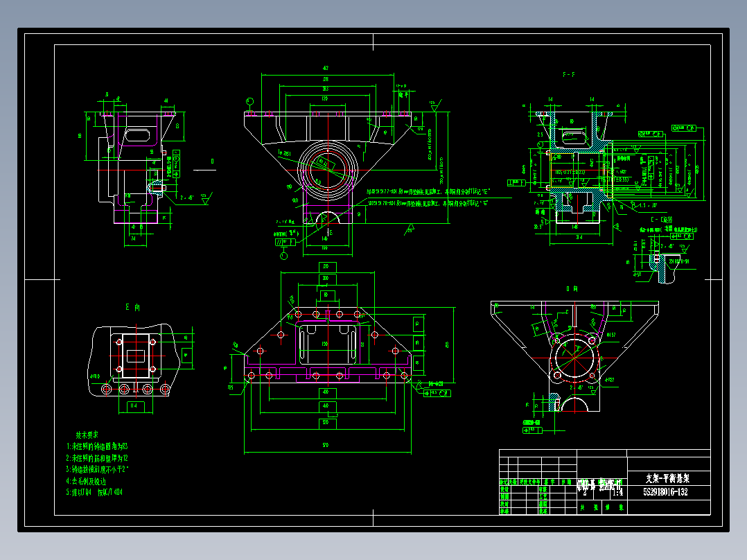The image size is (747, 560).
Task: Click technical note 5 at bottom of notes
Action: 94,492
